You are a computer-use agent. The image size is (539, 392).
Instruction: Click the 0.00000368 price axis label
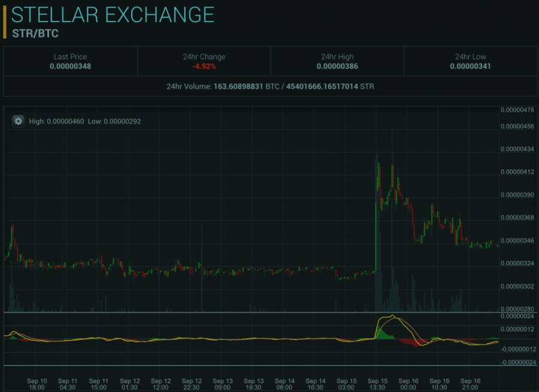517,217
